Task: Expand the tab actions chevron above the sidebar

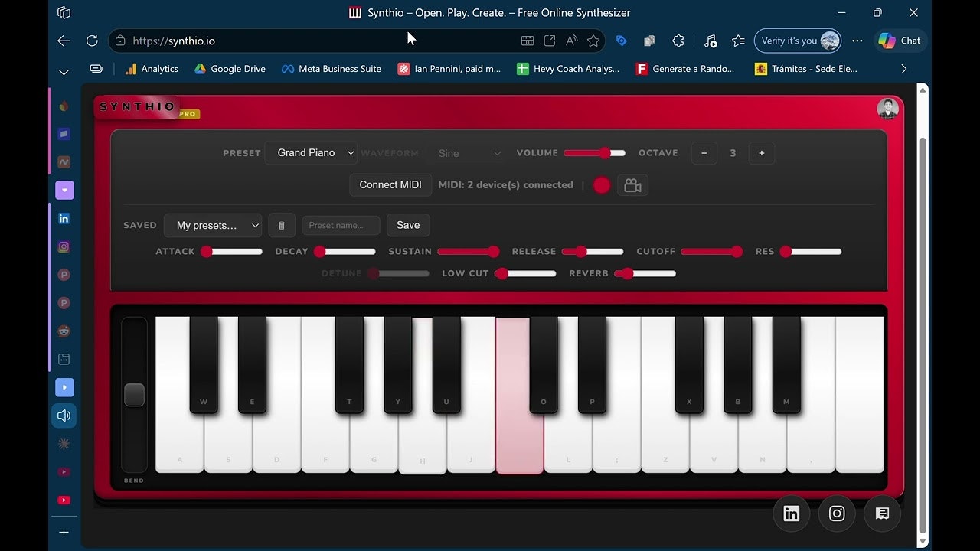Action: point(64,72)
